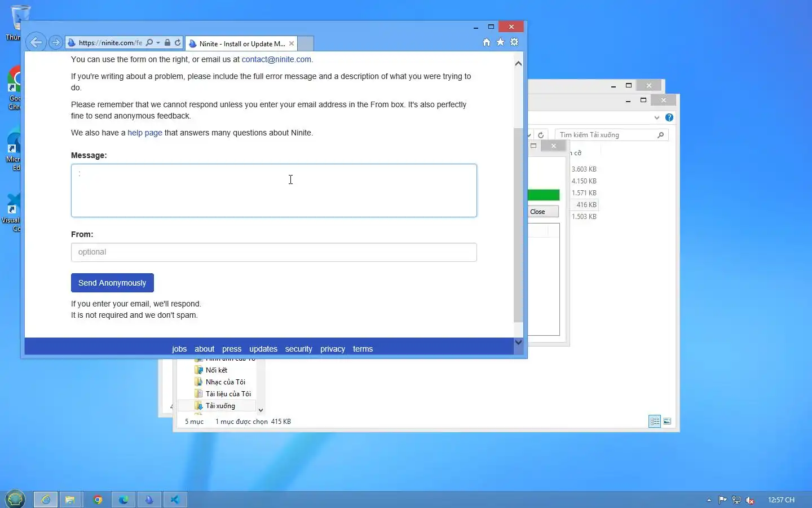Show hidden system tray icons arrow
Screen dimensions: 812x508
point(709,500)
